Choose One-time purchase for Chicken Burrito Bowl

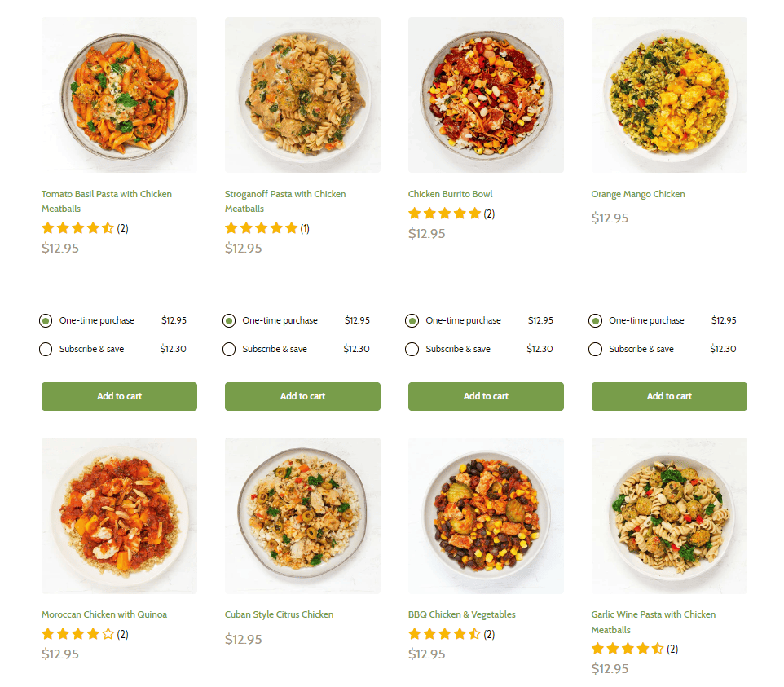(x=412, y=320)
